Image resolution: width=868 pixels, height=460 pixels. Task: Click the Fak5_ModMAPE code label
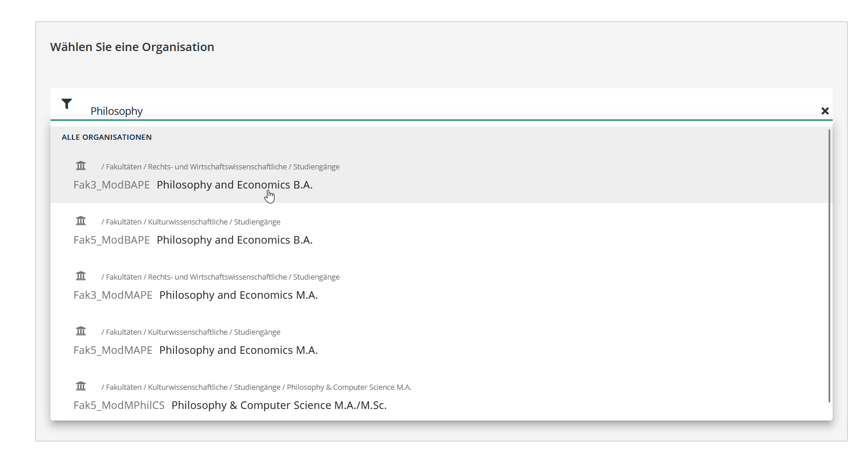pos(113,350)
